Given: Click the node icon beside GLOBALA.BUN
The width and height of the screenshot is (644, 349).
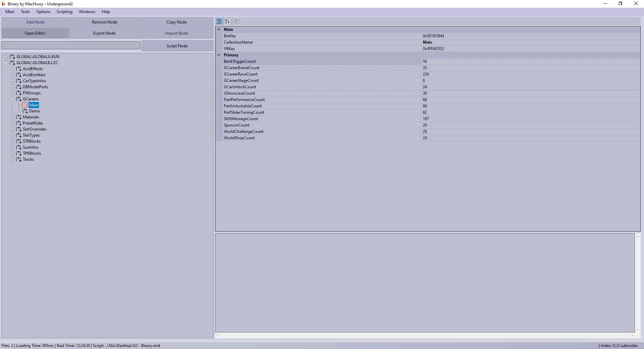Looking at the screenshot, I should (12, 57).
